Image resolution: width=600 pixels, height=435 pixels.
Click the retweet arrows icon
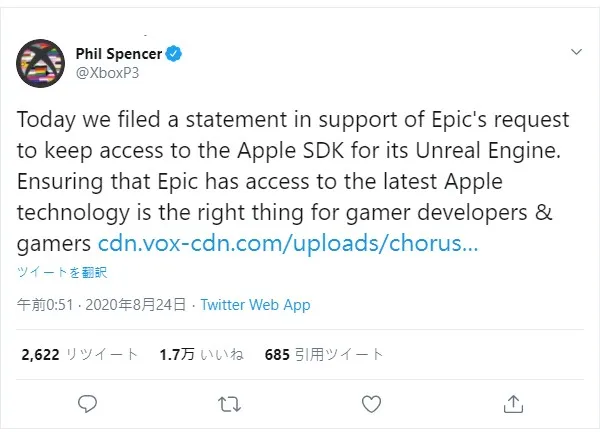(x=229, y=404)
